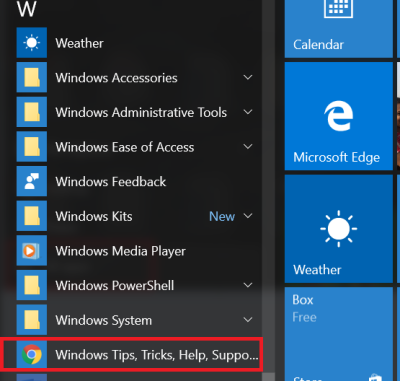Screen dimensions: 400x381
Task: Open the Calendar live tile
Action: [x=338, y=29]
